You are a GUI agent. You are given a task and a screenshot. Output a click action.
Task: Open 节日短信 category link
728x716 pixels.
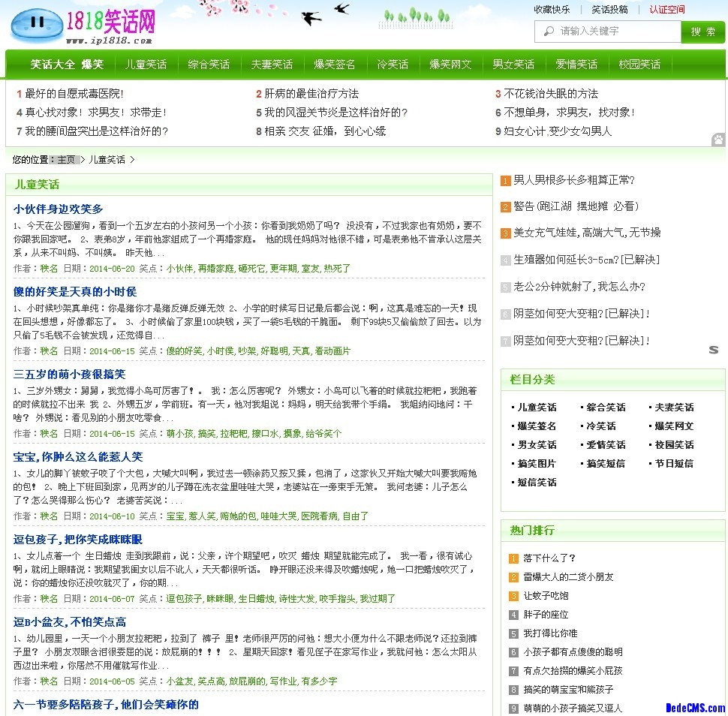pos(674,463)
